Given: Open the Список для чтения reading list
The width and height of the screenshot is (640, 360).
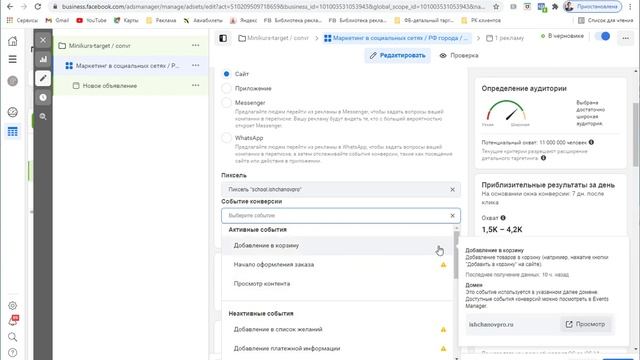Looking at the screenshot, I should point(605,20).
